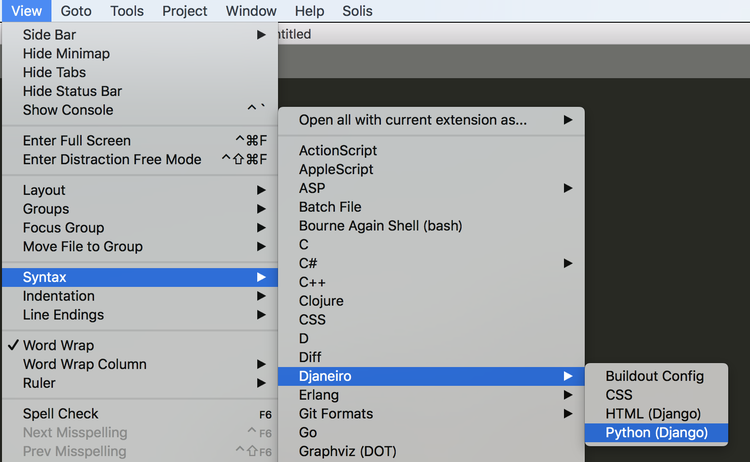Select D syntax
Viewport: 750px width, 462px height.
pos(431,339)
